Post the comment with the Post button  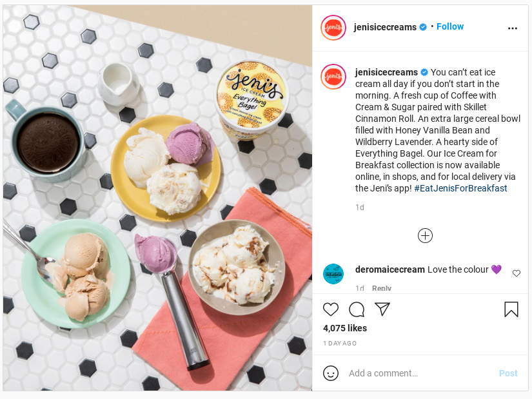pyautogui.click(x=508, y=373)
